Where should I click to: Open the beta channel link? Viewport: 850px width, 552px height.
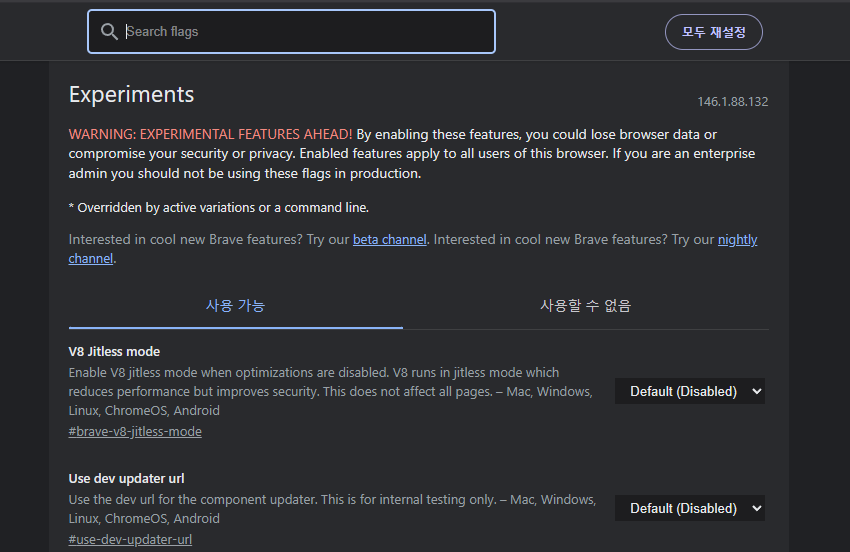pyautogui.click(x=389, y=240)
